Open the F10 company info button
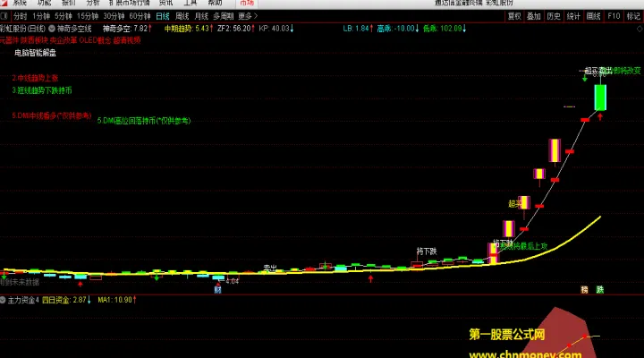 [614, 16]
